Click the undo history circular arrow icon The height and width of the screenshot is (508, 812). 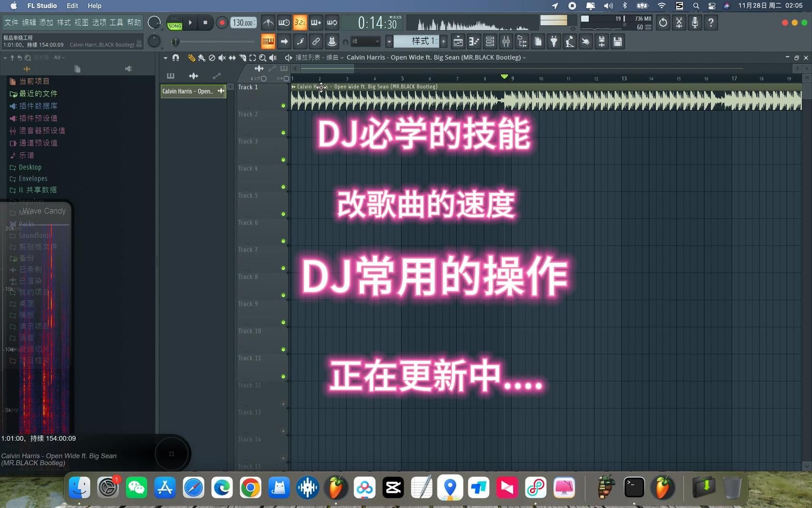point(663,23)
